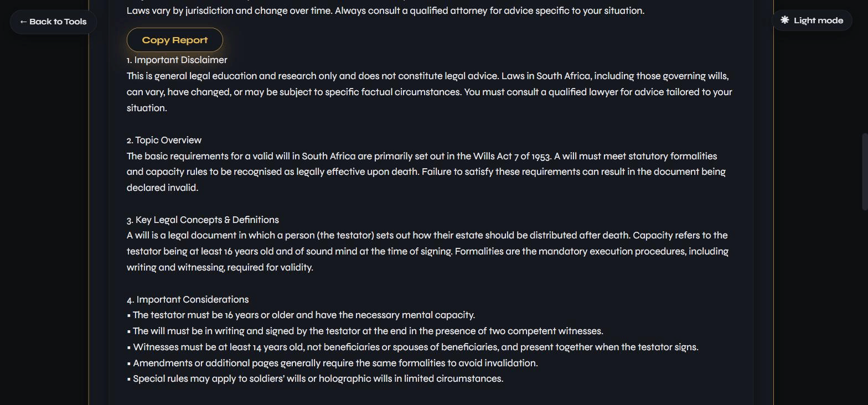The width and height of the screenshot is (868, 405).
Task: Click the 'Laws vary by jurisdiction' notice line
Action: coord(385,11)
